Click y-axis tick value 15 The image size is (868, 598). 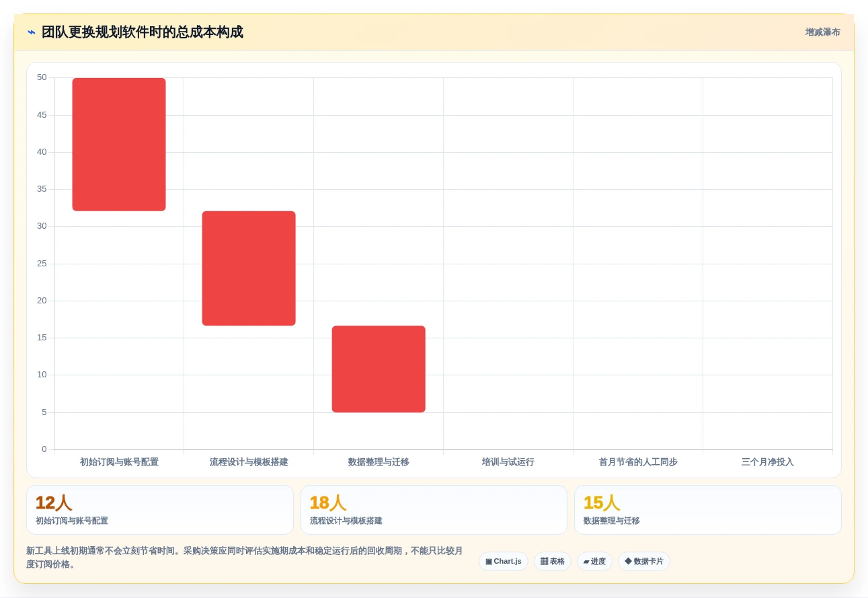pos(42,338)
